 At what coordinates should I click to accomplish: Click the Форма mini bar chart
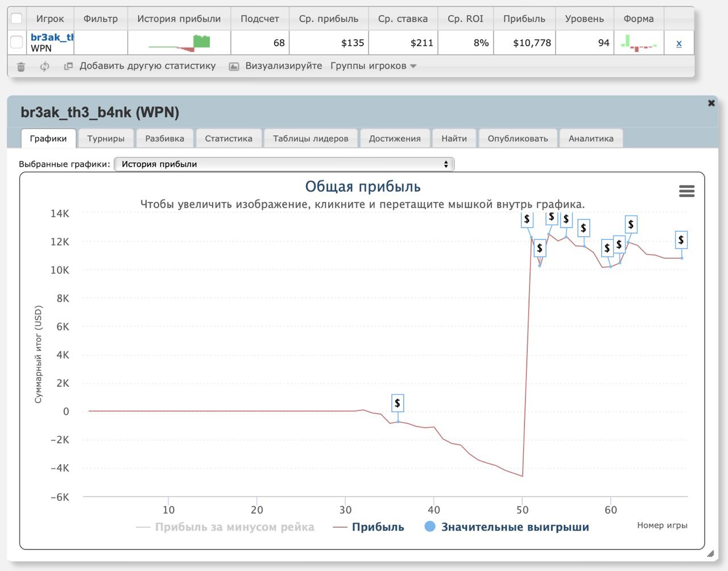pyautogui.click(x=639, y=43)
